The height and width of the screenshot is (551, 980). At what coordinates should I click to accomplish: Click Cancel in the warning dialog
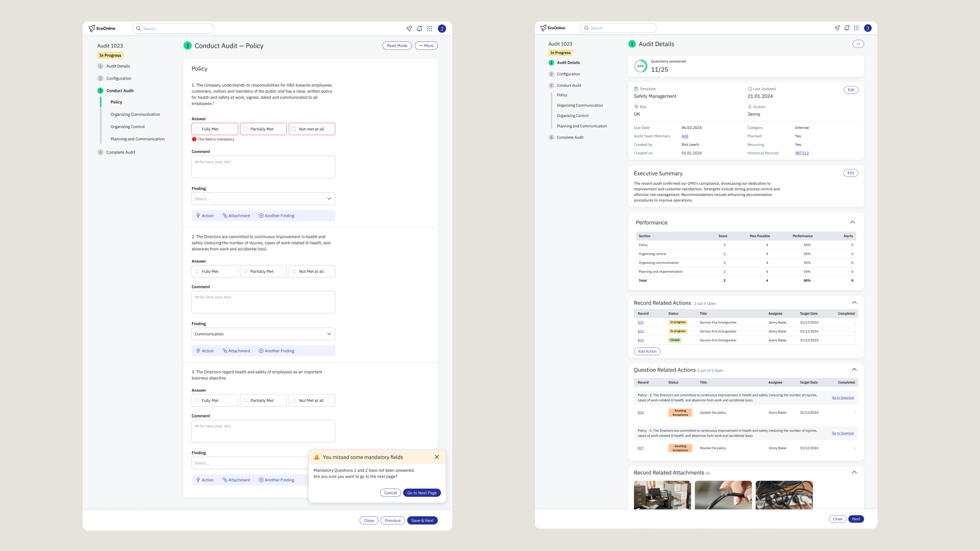tap(390, 493)
